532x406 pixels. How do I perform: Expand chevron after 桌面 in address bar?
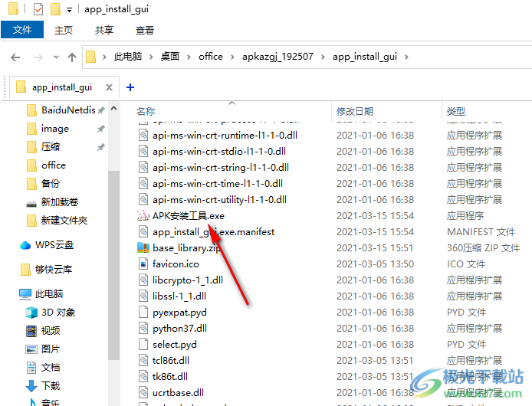tap(189, 57)
